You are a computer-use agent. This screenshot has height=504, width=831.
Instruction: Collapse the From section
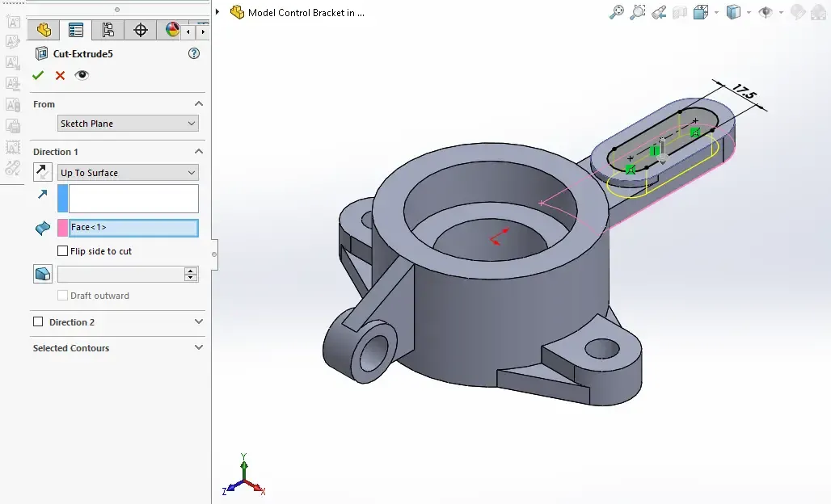(199, 103)
